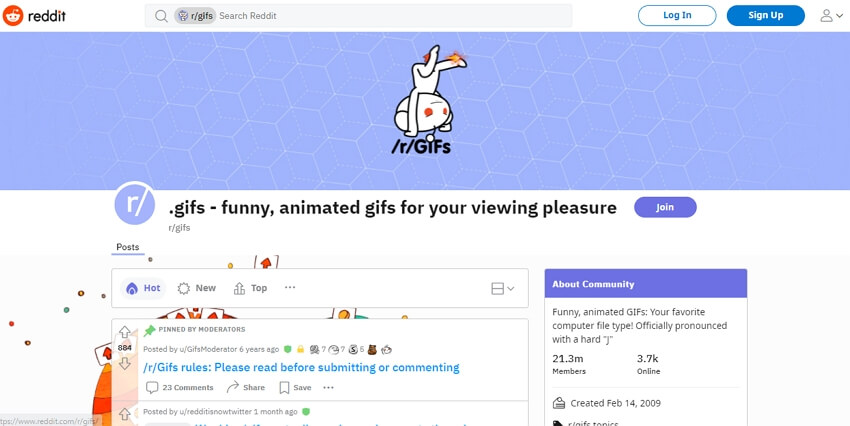This screenshot has height=426, width=850.
Task: Expand the card view layout dropdown
Action: click(503, 288)
